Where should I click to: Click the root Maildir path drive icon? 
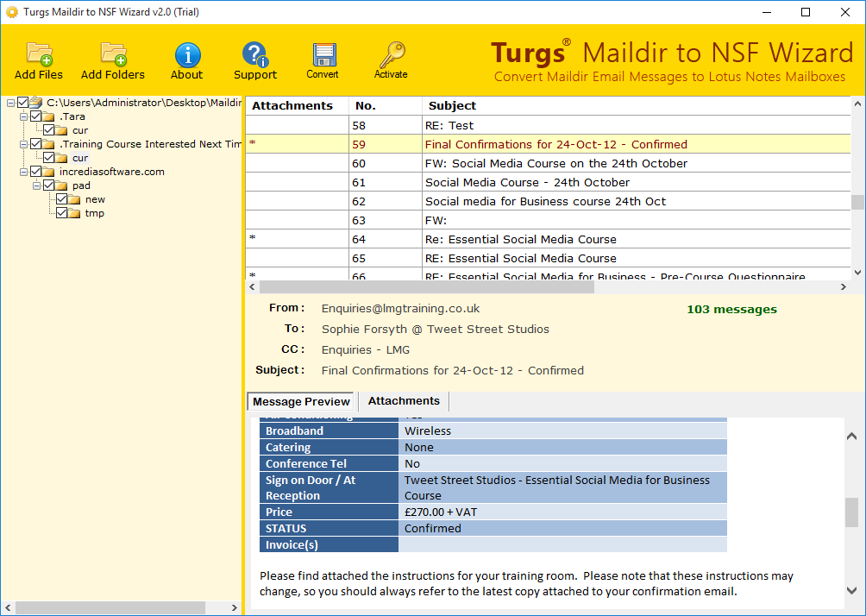click(36, 102)
